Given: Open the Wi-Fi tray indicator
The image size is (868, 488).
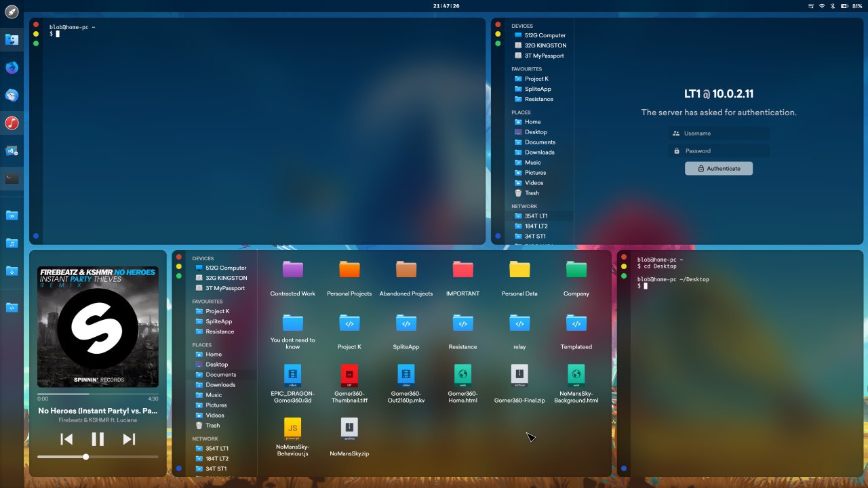Looking at the screenshot, I should 822,5.
